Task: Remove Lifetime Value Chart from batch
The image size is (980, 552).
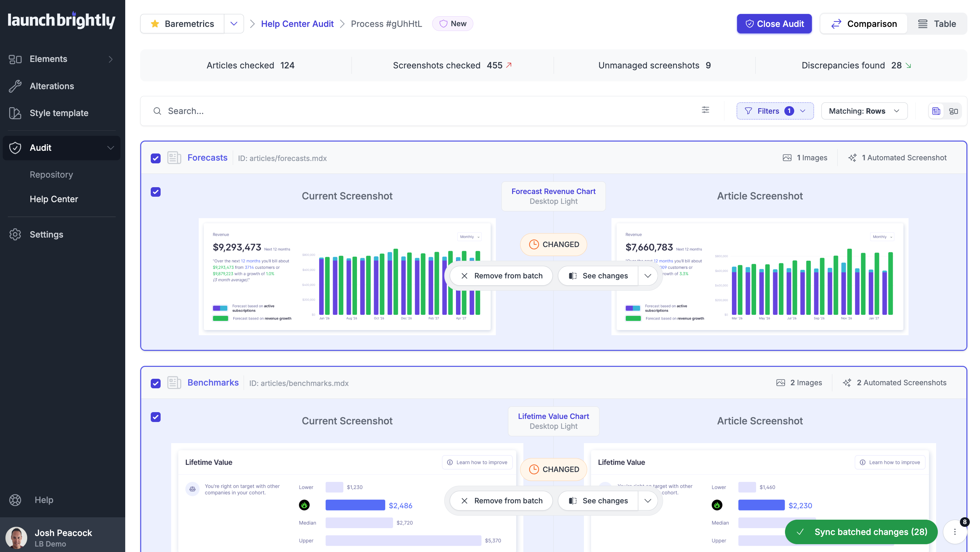Action: [501, 501]
